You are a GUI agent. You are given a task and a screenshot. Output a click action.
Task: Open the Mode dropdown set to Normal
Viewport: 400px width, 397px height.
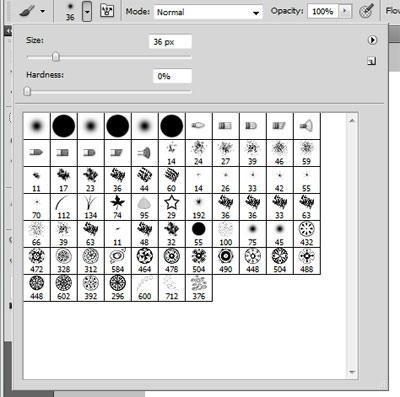[x=208, y=12]
